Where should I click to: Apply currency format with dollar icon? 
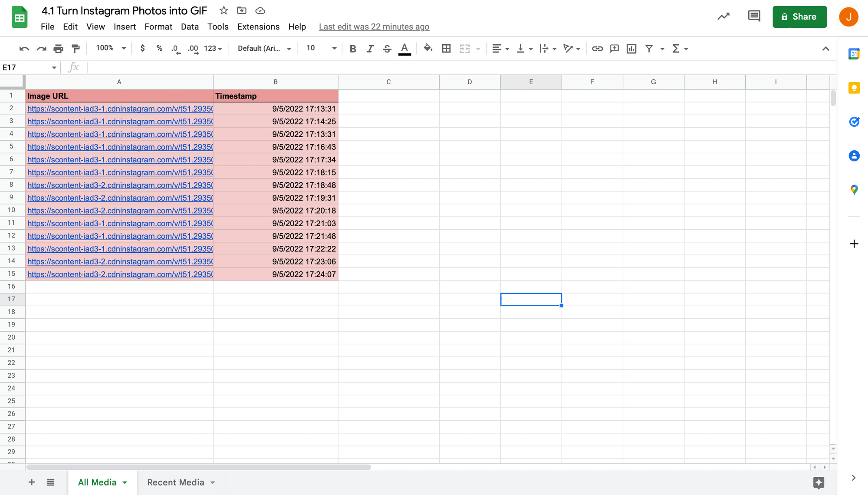click(x=143, y=49)
